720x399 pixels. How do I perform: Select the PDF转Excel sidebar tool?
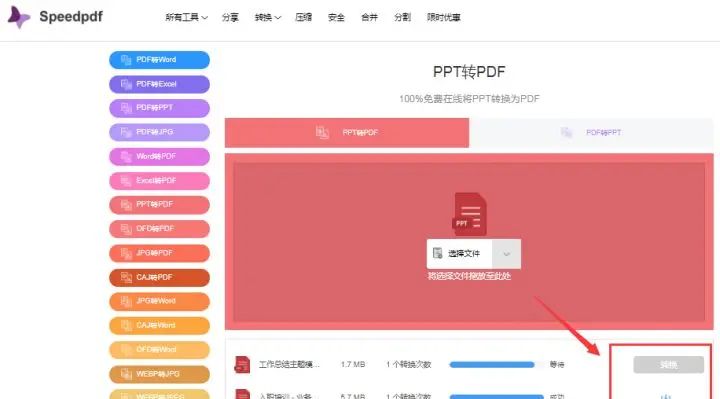coord(159,84)
